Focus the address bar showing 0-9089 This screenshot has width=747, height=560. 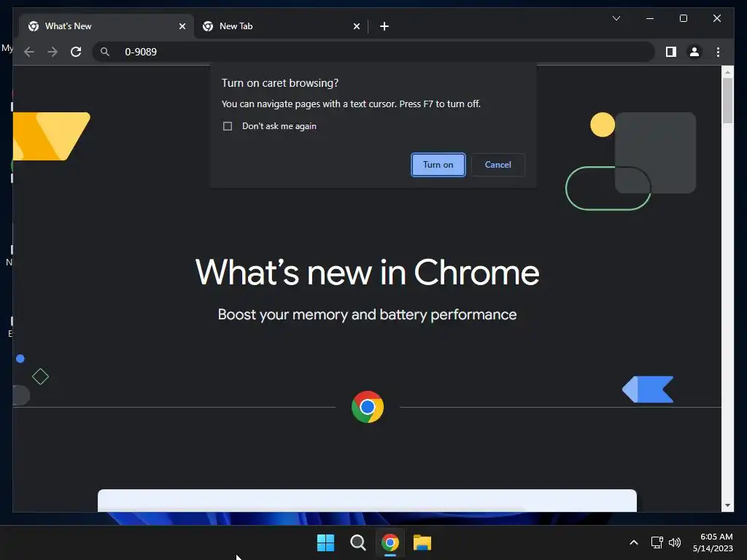coord(373,52)
